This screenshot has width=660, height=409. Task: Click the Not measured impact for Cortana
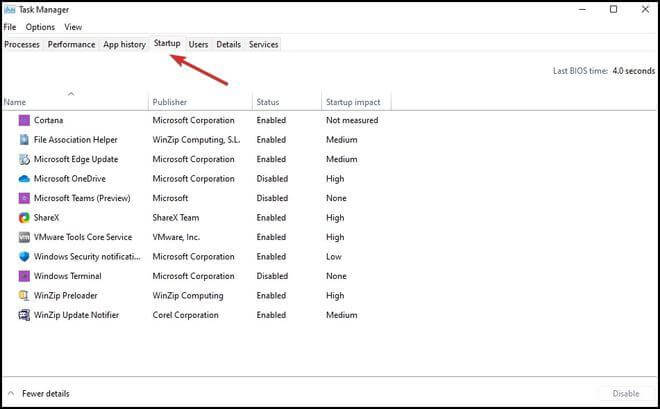352,120
